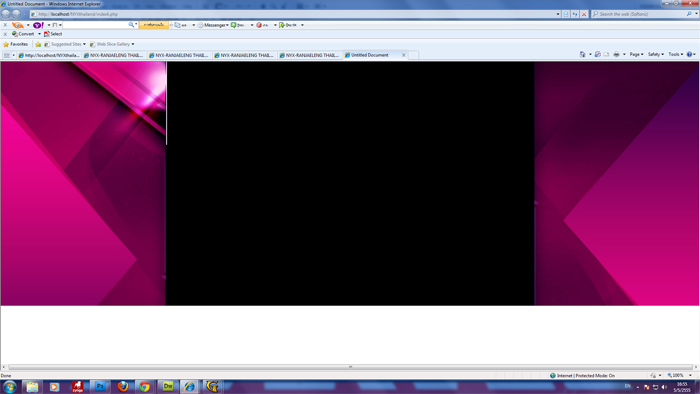This screenshot has width=700, height=394.
Task: Click the Yahoo! toolbar logo icon
Action: coord(38,25)
